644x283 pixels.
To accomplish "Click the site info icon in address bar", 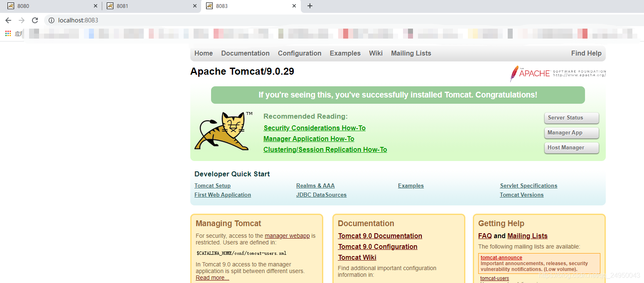I will [52, 20].
